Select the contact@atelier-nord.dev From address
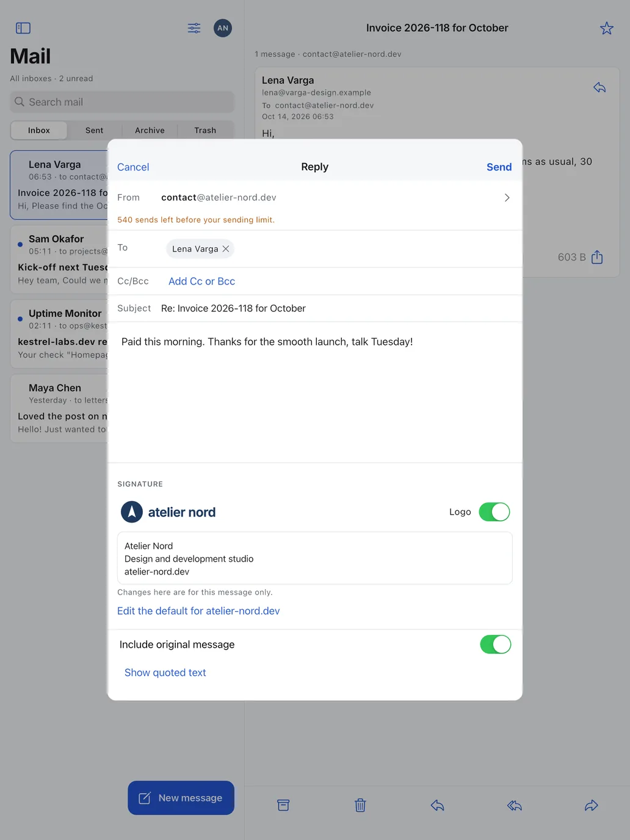 coord(219,197)
